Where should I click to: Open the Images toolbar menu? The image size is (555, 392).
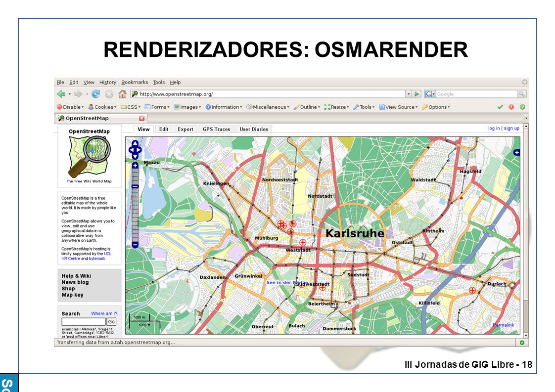[x=187, y=107]
